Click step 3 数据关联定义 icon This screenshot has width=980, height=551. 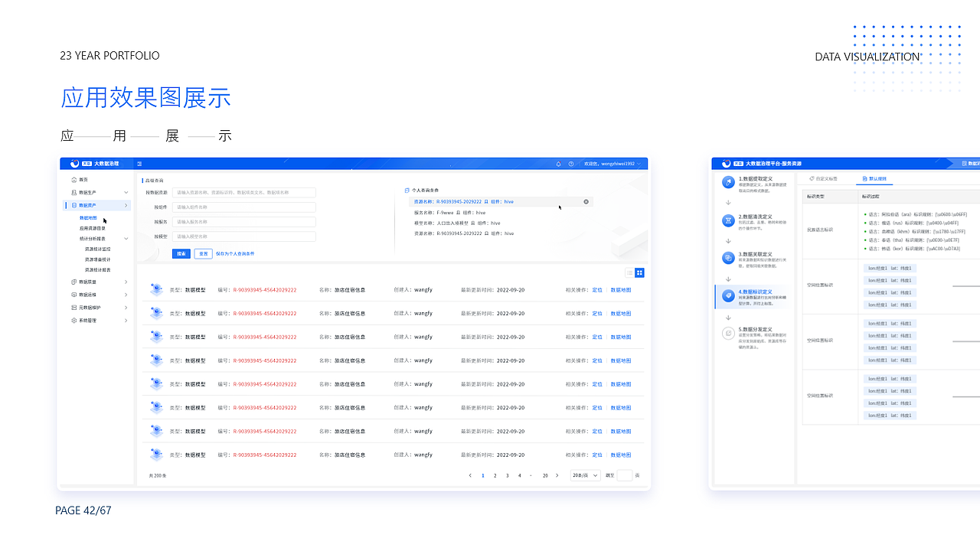(728, 258)
